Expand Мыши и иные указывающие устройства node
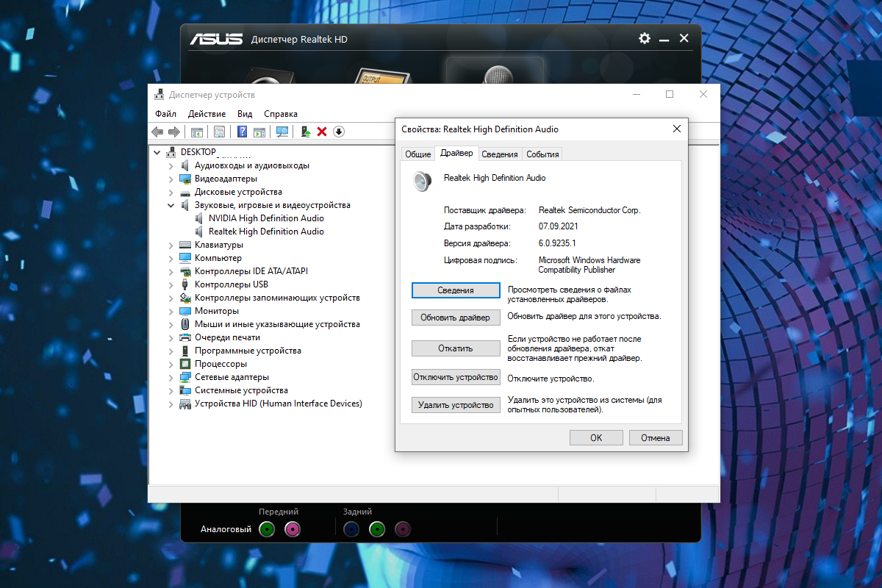 tap(171, 324)
